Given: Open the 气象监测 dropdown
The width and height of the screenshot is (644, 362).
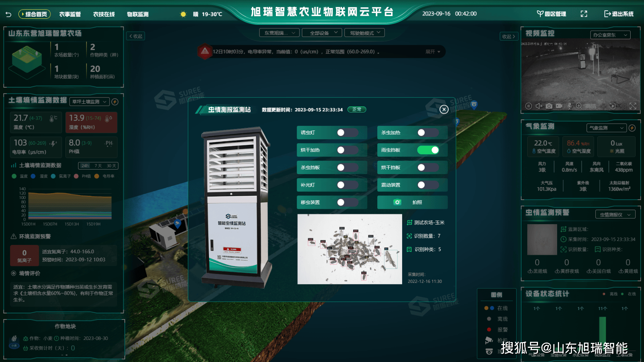Looking at the screenshot, I should tap(606, 128).
